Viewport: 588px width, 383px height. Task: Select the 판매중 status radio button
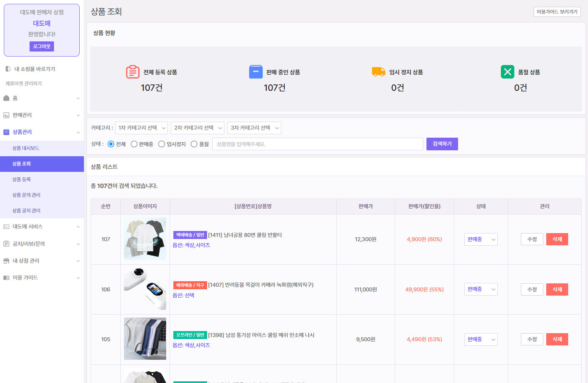point(134,144)
